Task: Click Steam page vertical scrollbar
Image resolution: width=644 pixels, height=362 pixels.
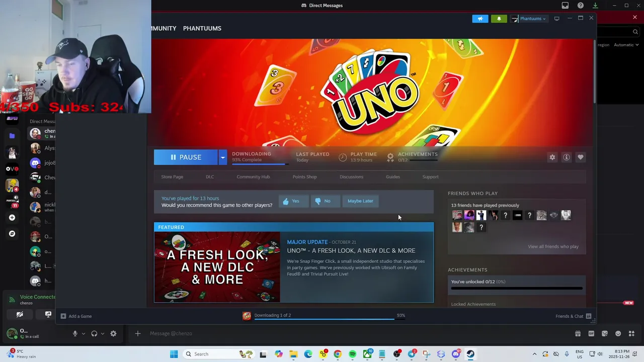Action: pyautogui.click(x=594, y=70)
